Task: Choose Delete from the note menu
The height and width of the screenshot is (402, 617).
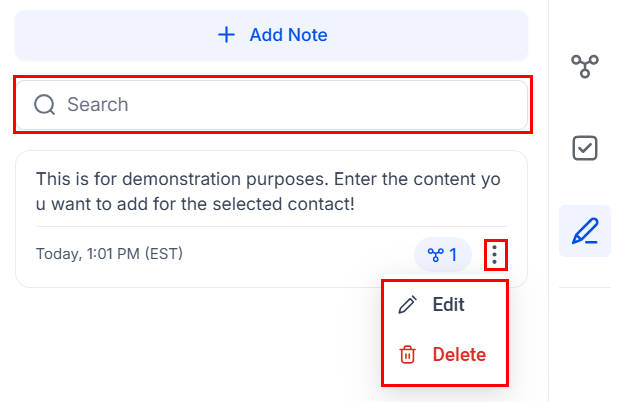Action: [458, 354]
